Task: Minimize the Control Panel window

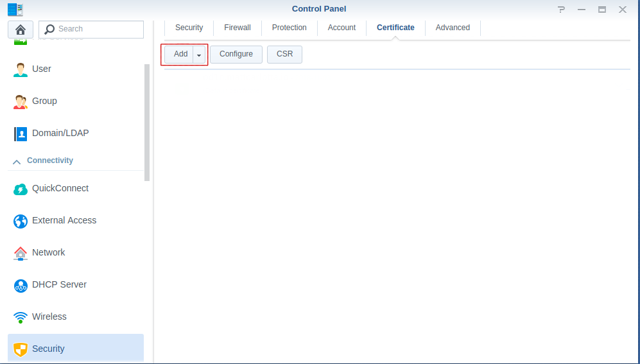Action: coord(582,10)
